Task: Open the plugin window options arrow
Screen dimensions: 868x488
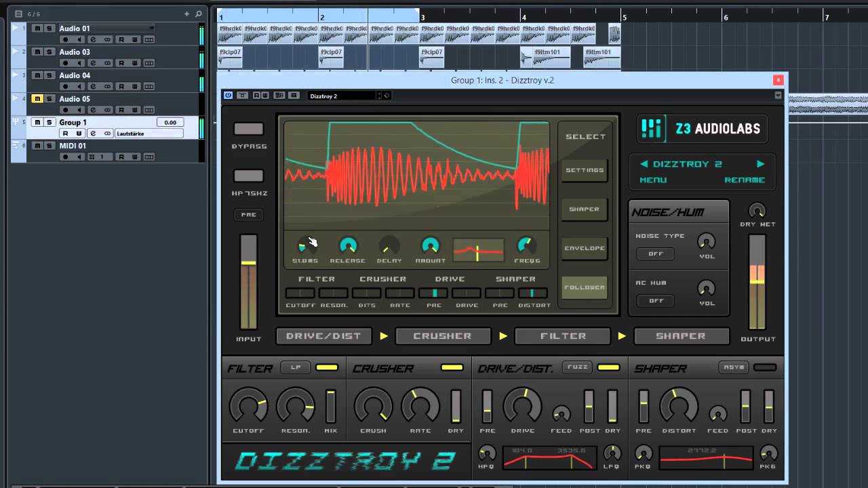Action: click(778, 96)
